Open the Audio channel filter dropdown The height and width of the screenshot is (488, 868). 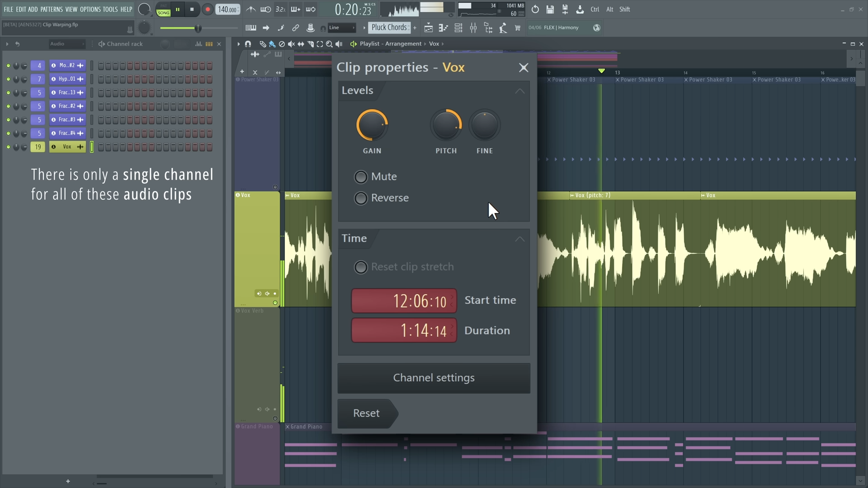coord(67,44)
